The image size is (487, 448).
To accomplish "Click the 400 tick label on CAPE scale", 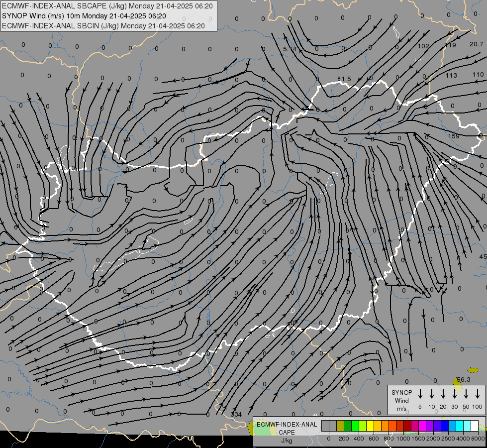I will 359,439.
